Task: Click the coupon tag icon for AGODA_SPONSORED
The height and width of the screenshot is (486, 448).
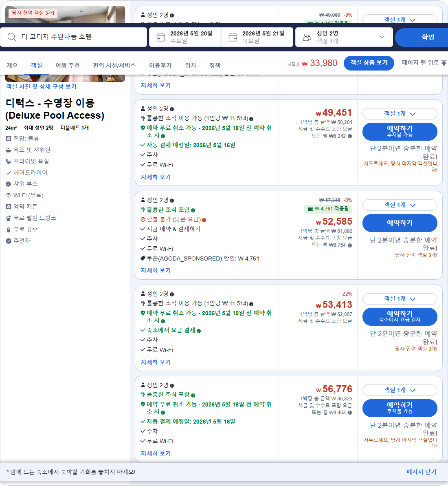Action: (x=143, y=258)
